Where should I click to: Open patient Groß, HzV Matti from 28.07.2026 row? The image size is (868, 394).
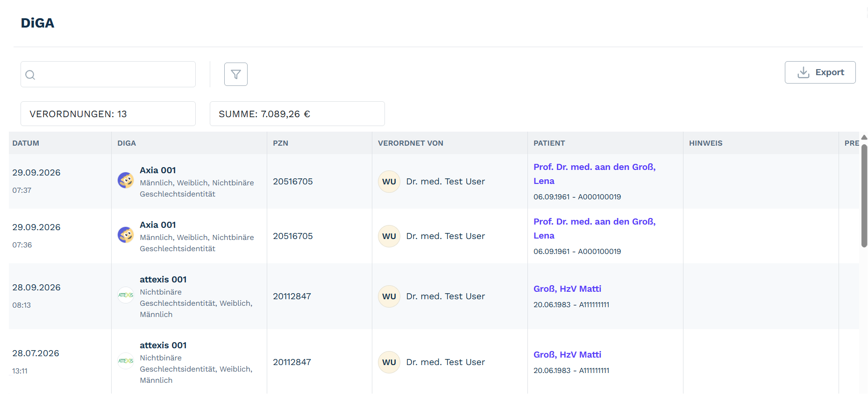567,354
